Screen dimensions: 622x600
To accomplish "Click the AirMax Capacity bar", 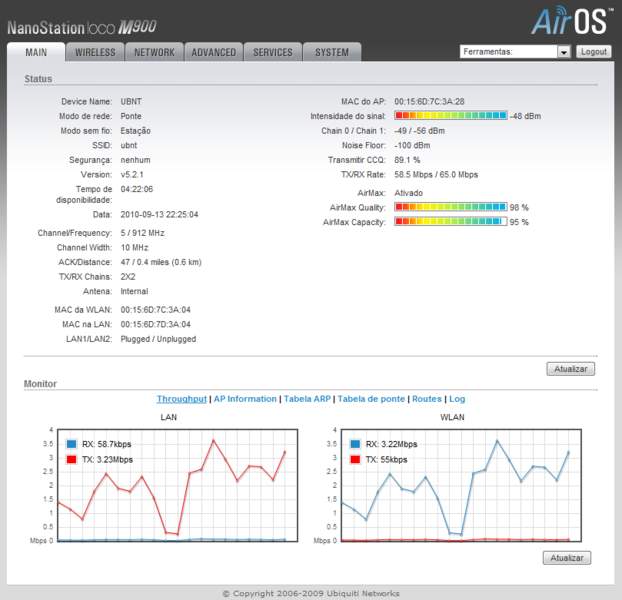I will (451, 221).
